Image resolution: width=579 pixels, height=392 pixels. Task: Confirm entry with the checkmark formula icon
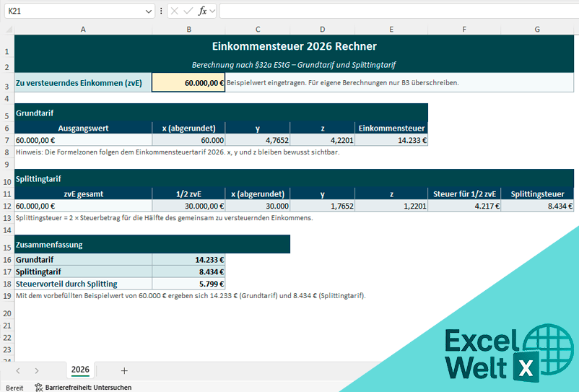(x=188, y=12)
